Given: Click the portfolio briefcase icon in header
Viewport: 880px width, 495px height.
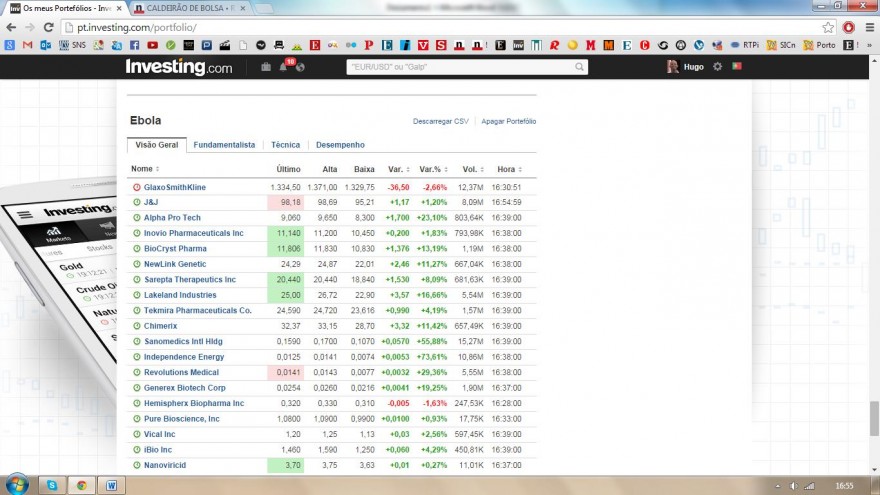Looking at the screenshot, I should point(266,67).
